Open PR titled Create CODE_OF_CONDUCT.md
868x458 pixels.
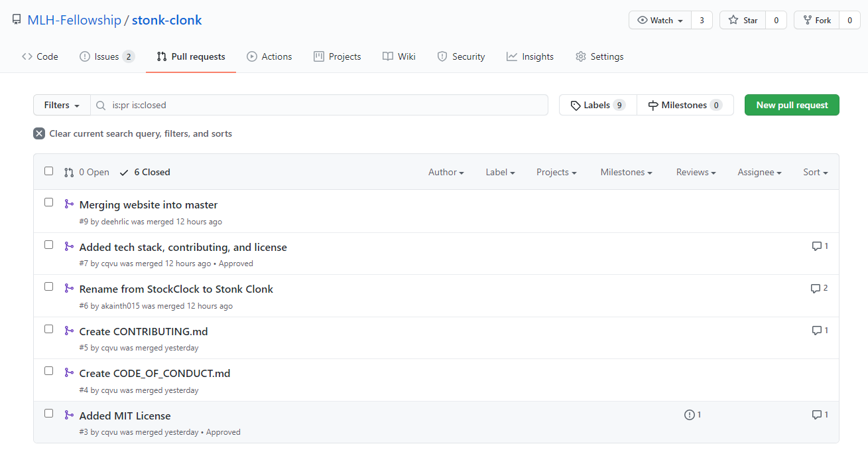coord(155,373)
